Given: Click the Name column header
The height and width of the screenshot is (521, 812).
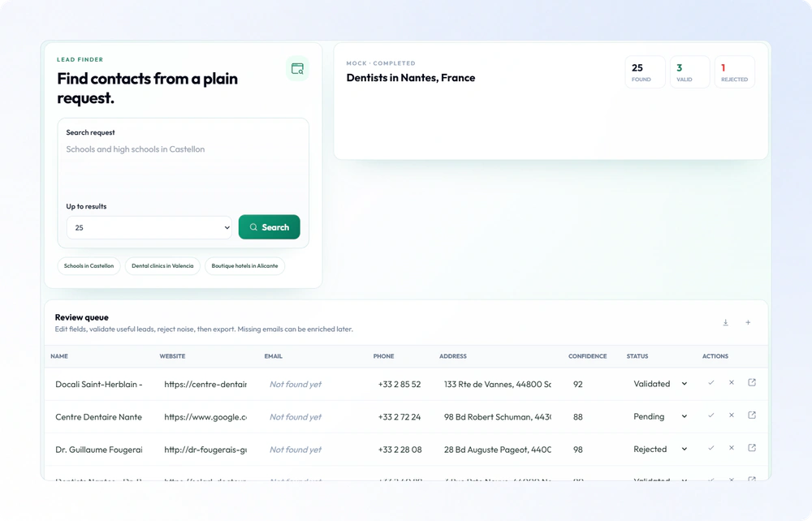Looking at the screenshot, I should pyautogui.click(x=59, y=356).
